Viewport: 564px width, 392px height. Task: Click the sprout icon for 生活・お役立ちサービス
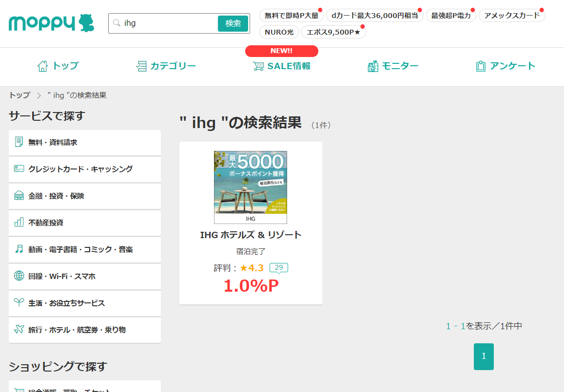pyautogui.click(x=19, y=302)
